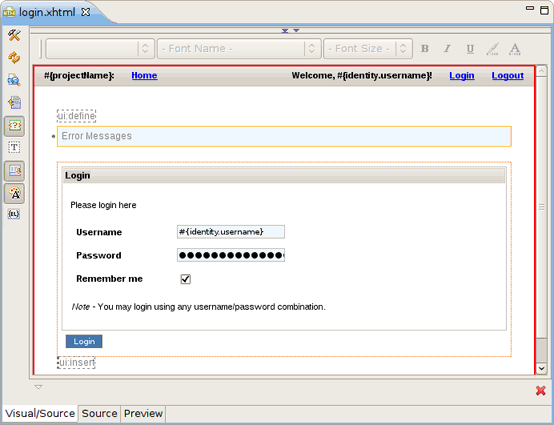Click the '#{projectName}:' header text
The image size is (554, 425).
(x=79, y=75)
